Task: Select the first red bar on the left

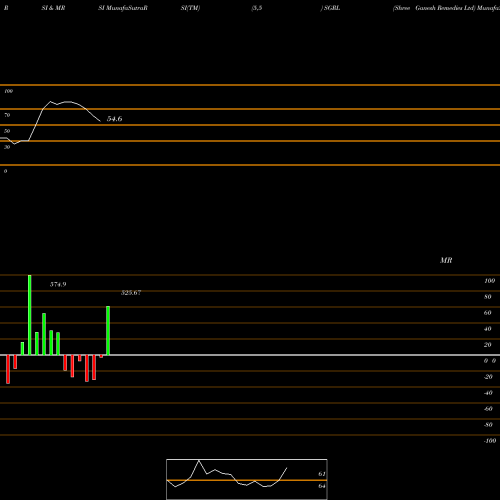Action: pyautogui.click(x=8, y=369)
